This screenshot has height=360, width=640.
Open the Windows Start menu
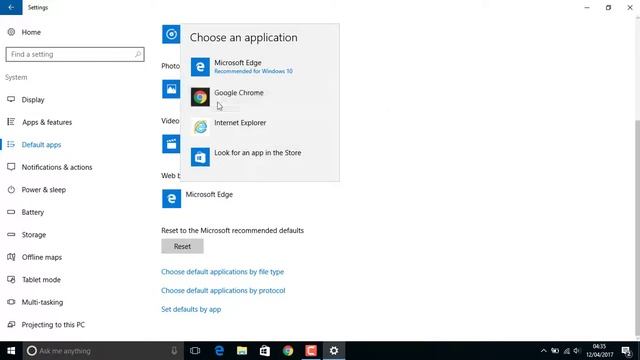(x=11, y=351)
